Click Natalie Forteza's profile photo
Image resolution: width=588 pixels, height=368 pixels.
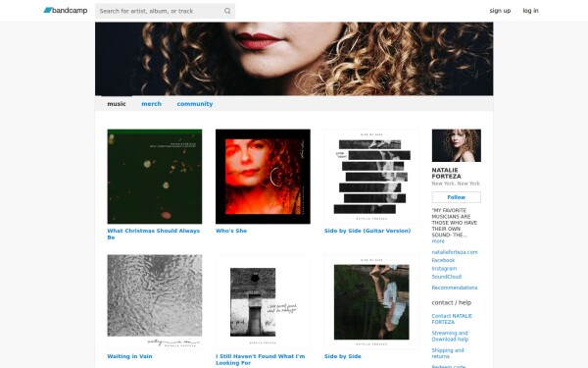tap(456, 145)
